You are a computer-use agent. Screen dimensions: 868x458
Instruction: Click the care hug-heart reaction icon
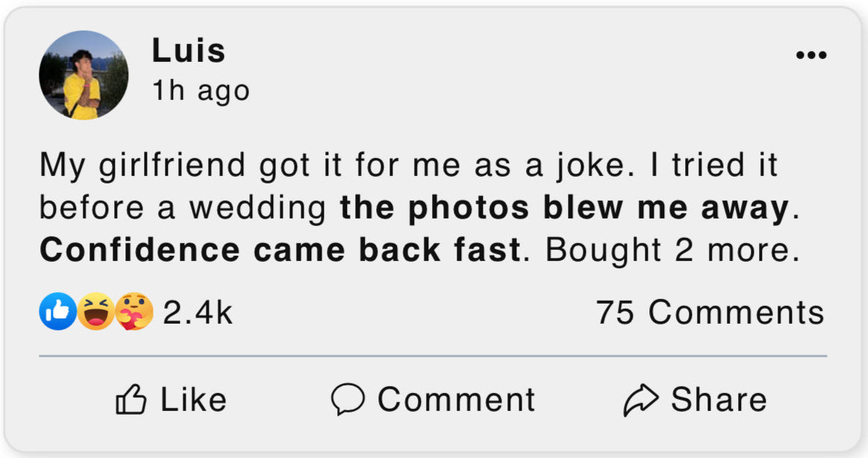pyautogui.click(x=134, y=312)
